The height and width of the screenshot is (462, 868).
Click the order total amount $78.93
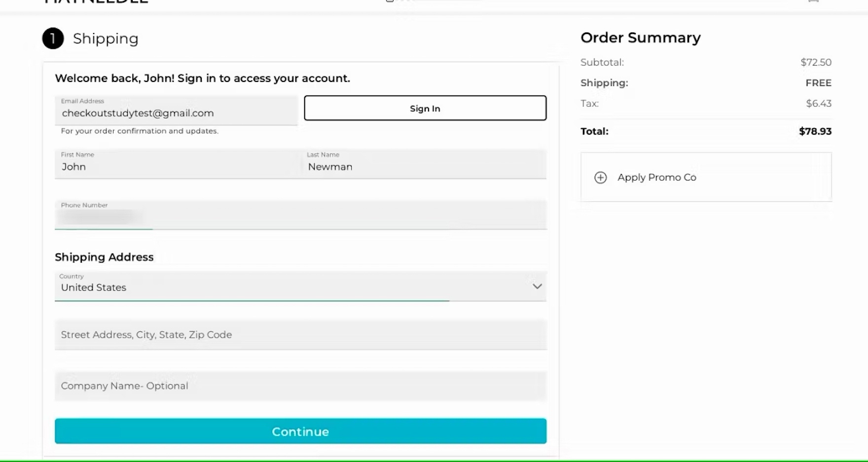pyautogui.click(x=815, y=131)
